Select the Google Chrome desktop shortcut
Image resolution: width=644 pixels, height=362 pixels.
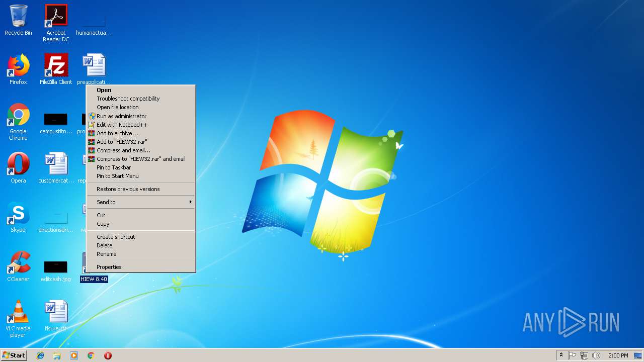coord(18,122)
